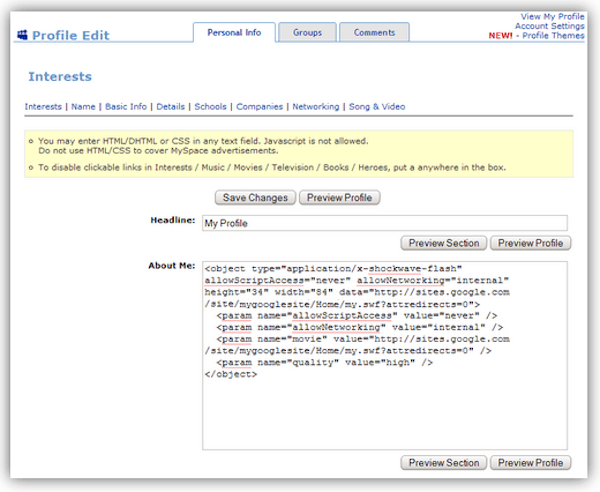
Task: Select the Personal Info tab
Action: pos(234,33)
